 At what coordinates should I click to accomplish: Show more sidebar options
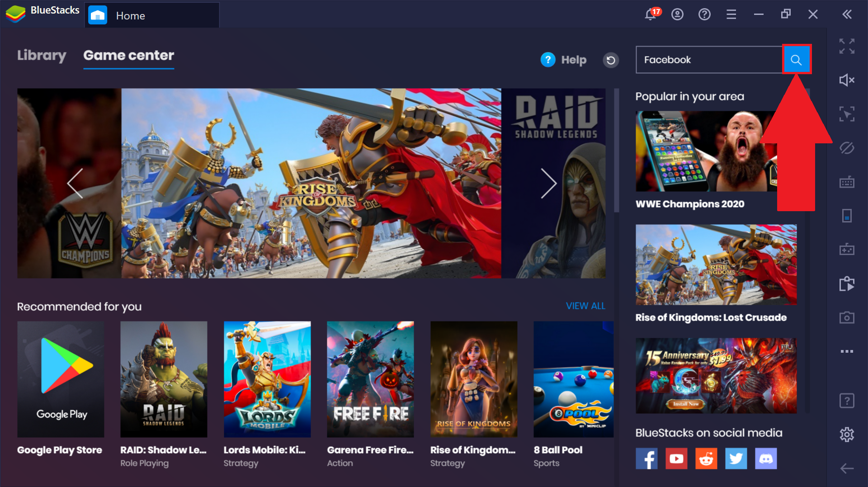[847, 351]
